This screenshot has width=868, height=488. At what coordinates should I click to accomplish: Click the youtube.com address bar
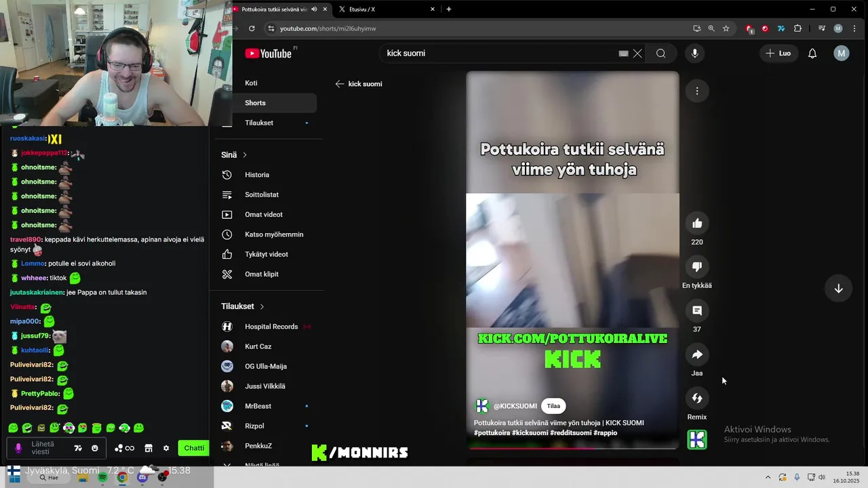point(481,28)
